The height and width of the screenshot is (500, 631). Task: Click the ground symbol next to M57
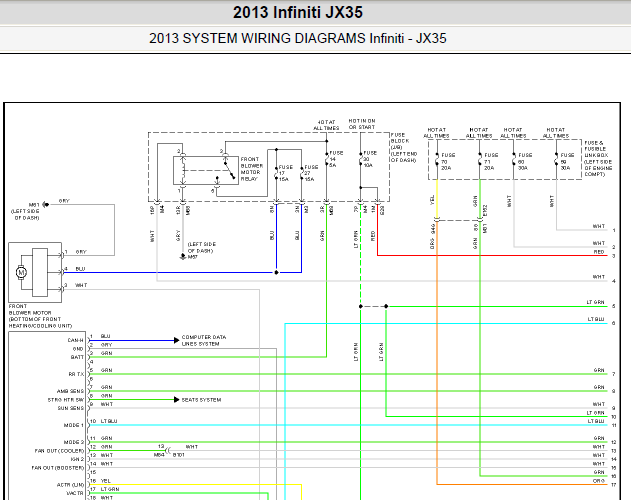tap(183, 256)
